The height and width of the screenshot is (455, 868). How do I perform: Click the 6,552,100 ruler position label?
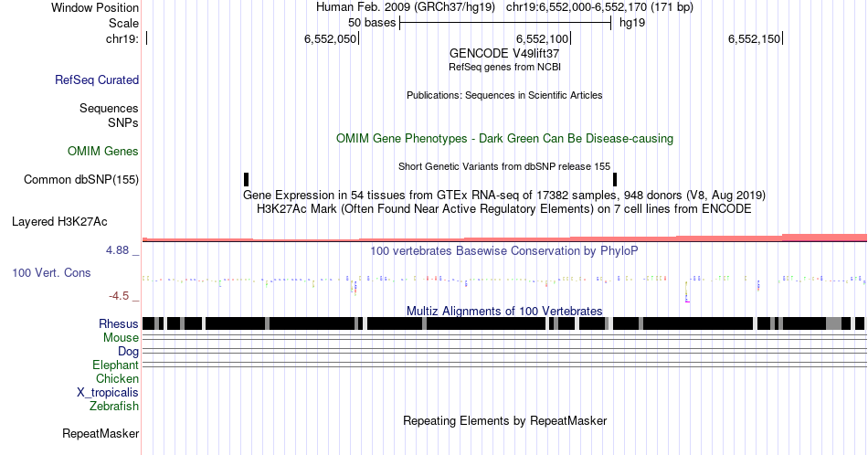pyautogui.click(x=543, y=38)
